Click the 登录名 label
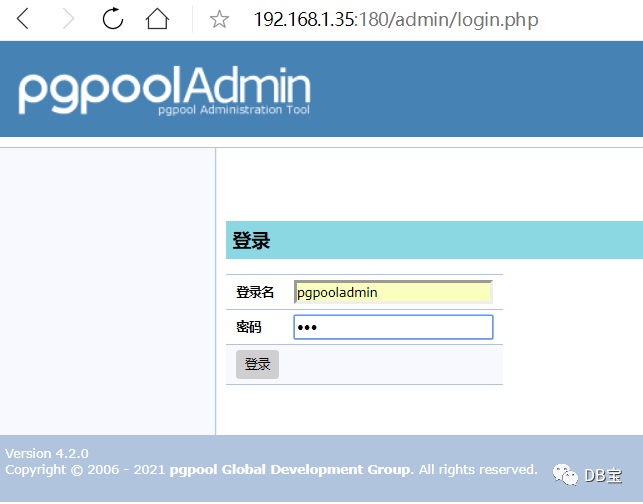The height and width of the screenshot is (504, 643). [255, 292]
